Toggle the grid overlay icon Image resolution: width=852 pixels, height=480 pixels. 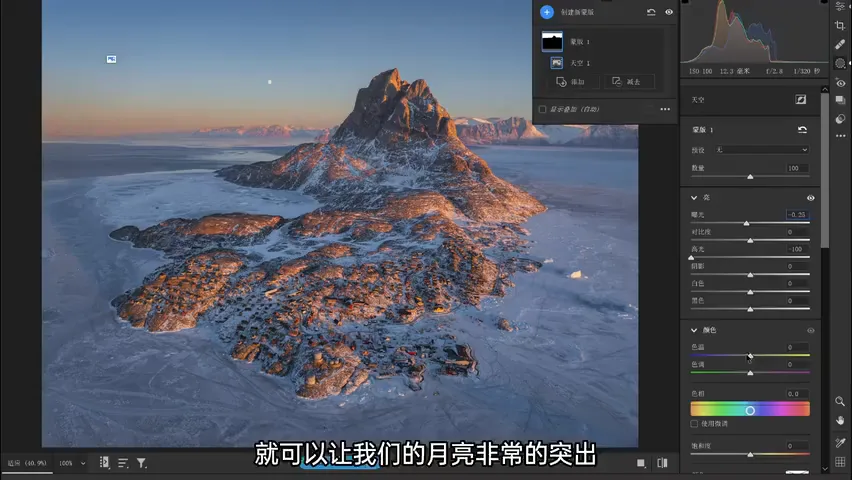pyautogui.click(x=840, y=462)
